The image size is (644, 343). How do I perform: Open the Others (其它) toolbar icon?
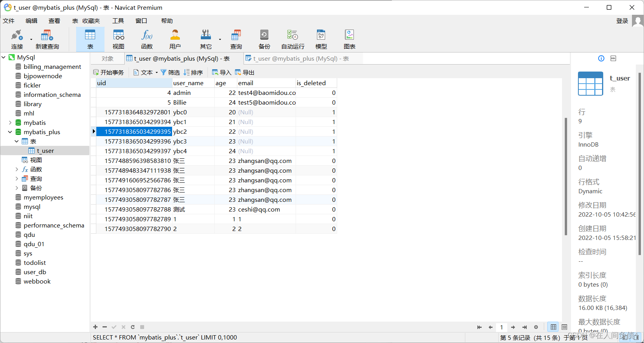click(x=205, y=39)
